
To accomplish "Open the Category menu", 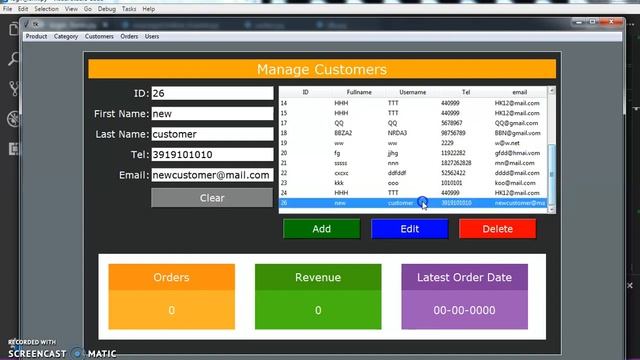I will (x=66, y=36).
